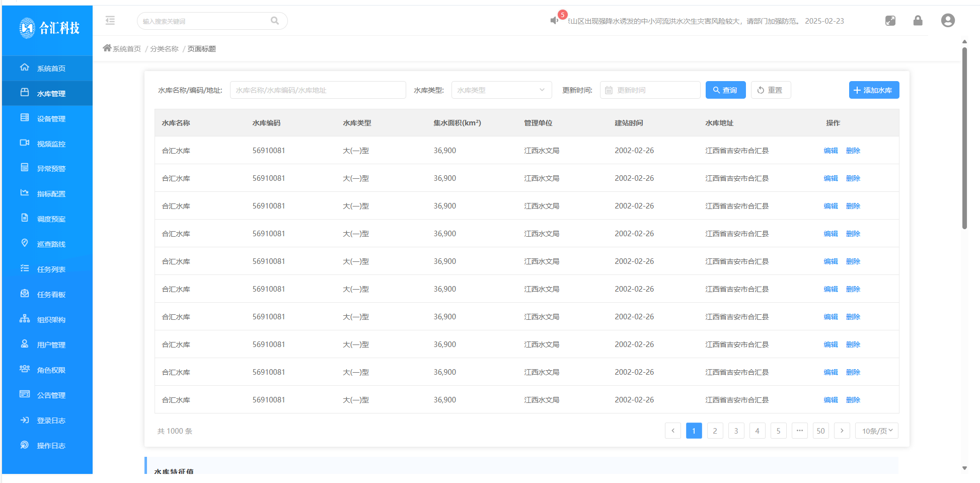Click the calendar icon in 更新时间 field

[609, 90]
